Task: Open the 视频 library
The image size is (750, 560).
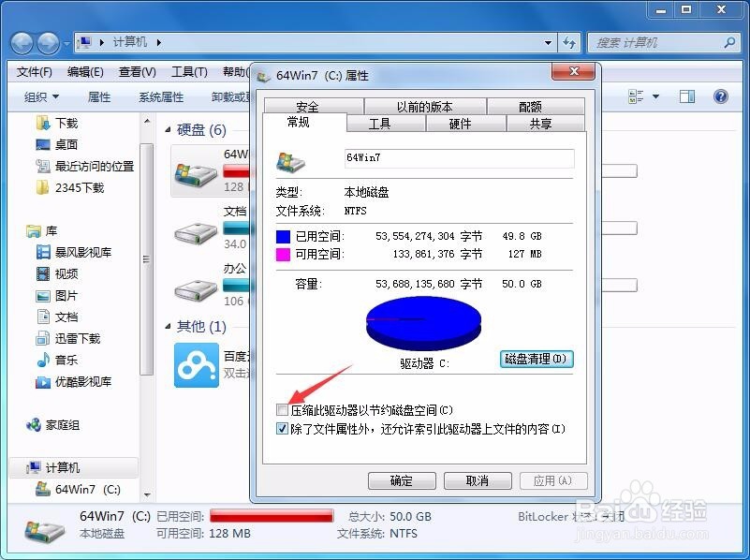Action: 57,273
